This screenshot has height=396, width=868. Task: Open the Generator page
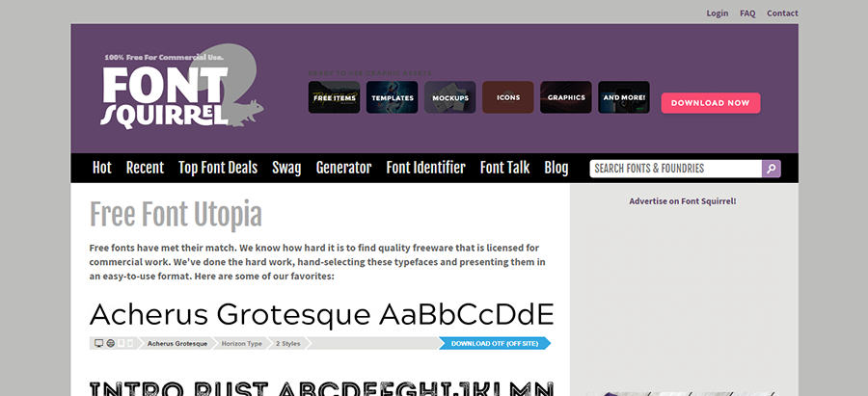[x=343, y=168]
